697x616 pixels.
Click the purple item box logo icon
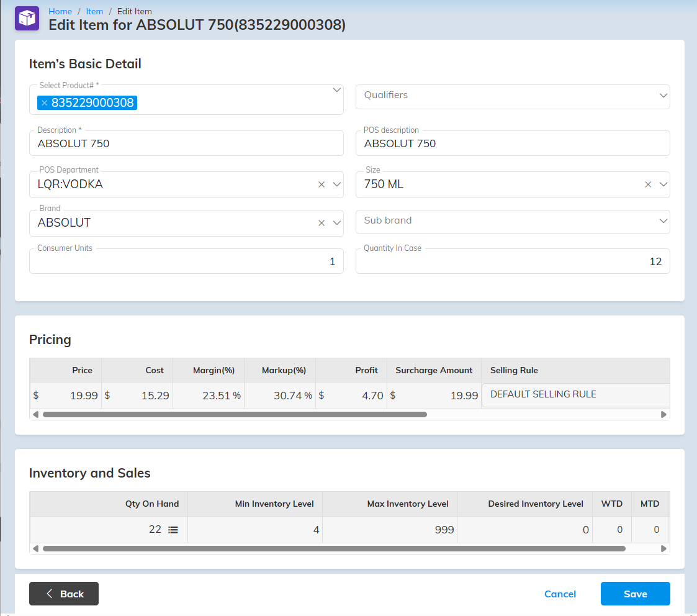pyautogui.click(x=27, y=18)
